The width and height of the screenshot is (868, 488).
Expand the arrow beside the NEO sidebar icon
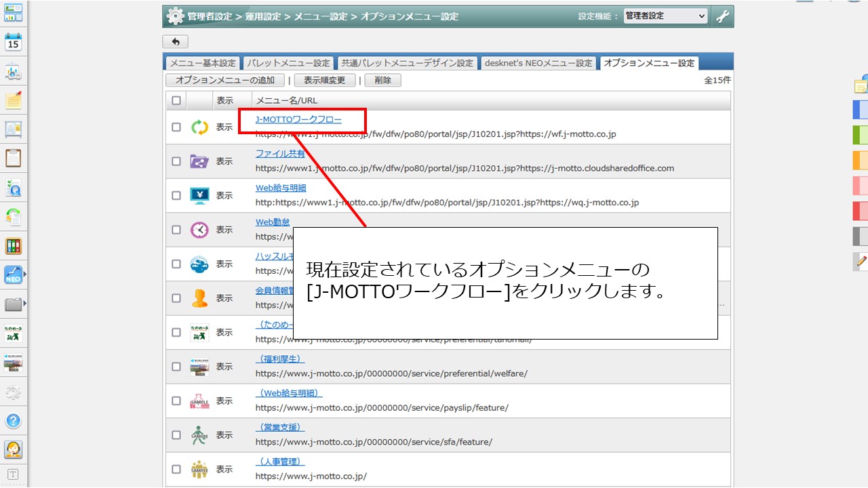click(x=25, y=274)
